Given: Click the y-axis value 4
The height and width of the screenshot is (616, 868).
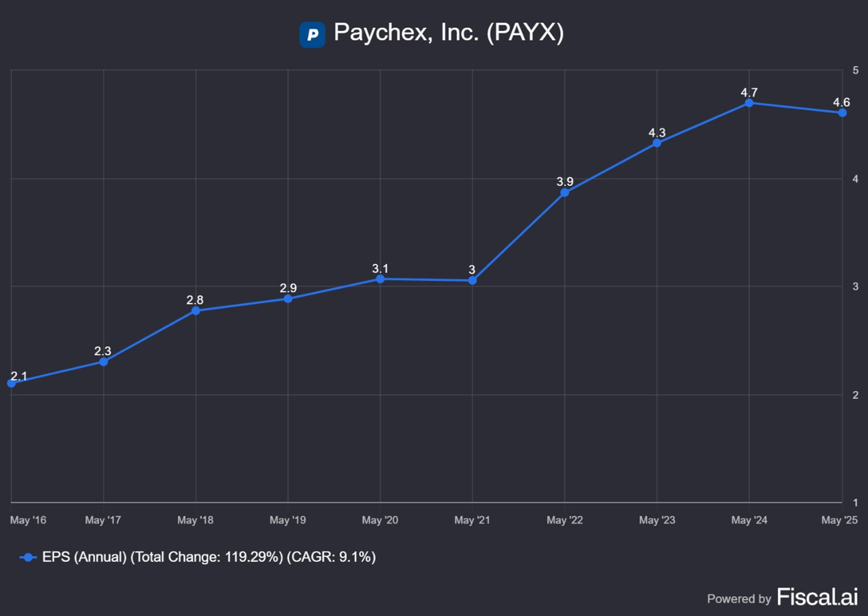Looking at the screenshot, I should [855, 179].
